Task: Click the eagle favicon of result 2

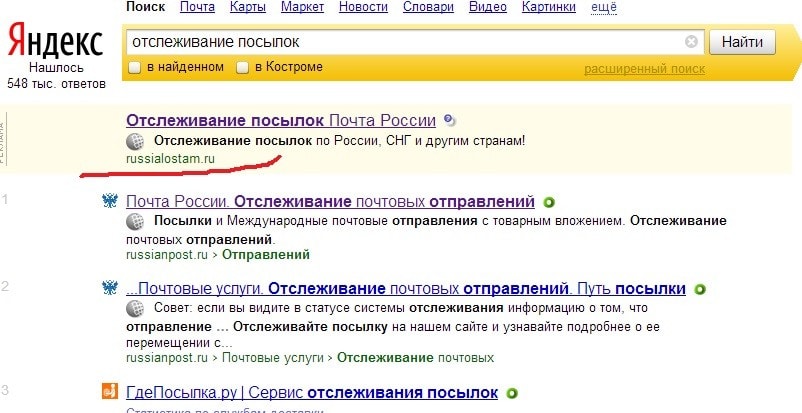Action: (x=110, y=288)
